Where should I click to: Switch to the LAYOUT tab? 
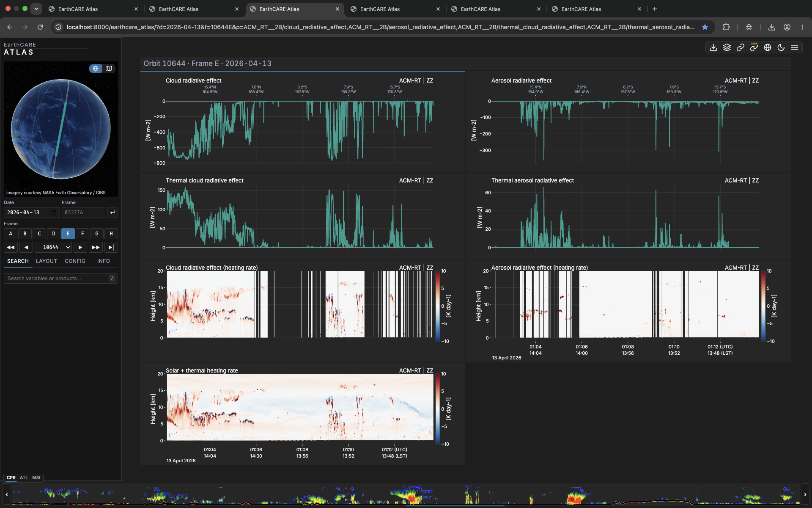coord(47,261)
